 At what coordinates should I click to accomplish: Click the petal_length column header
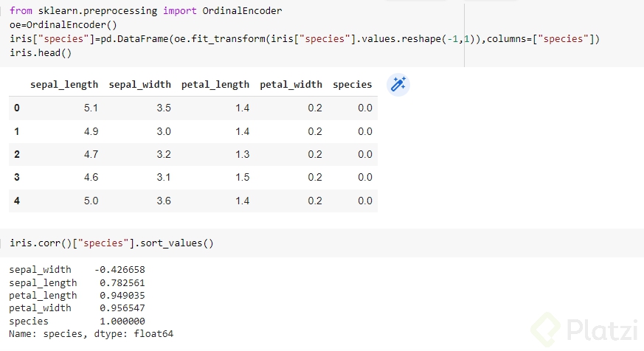click(x=215, y=85)
